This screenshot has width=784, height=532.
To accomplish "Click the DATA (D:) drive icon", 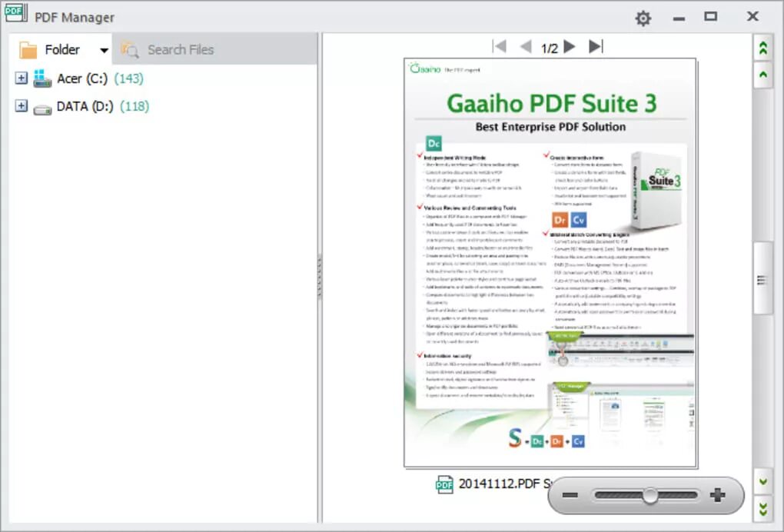I will pyautogui.click(x=42, y=109).
